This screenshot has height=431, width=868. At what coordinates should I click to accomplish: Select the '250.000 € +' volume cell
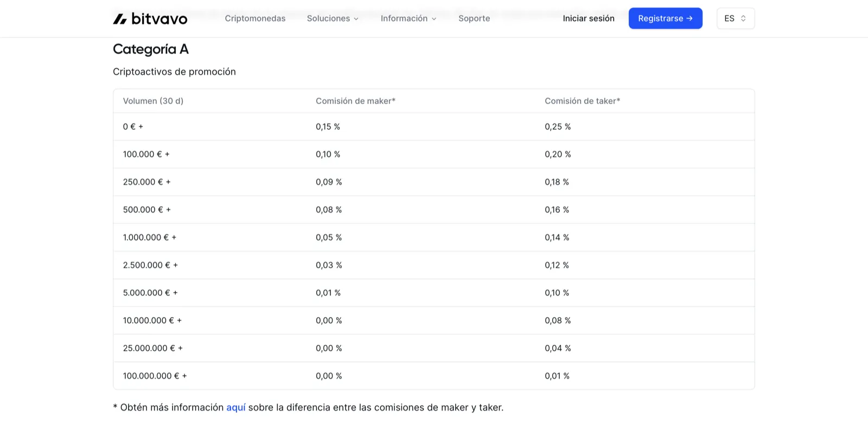click(146, 182)
